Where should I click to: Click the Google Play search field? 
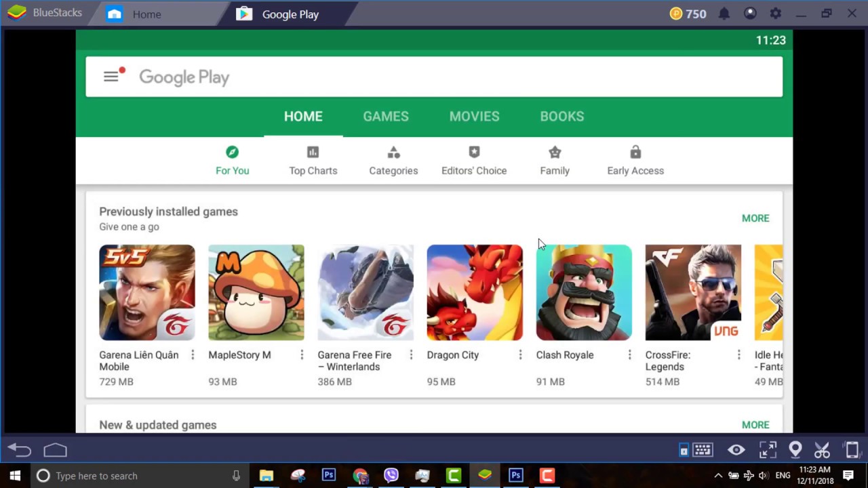(434, 77)
